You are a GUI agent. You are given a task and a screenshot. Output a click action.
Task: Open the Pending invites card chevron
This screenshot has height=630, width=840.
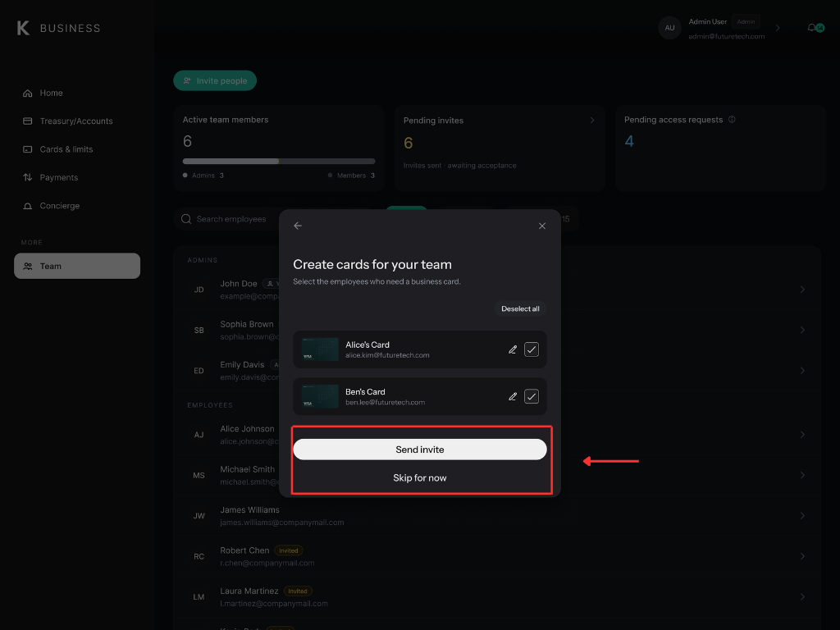(x=592, y=120)
